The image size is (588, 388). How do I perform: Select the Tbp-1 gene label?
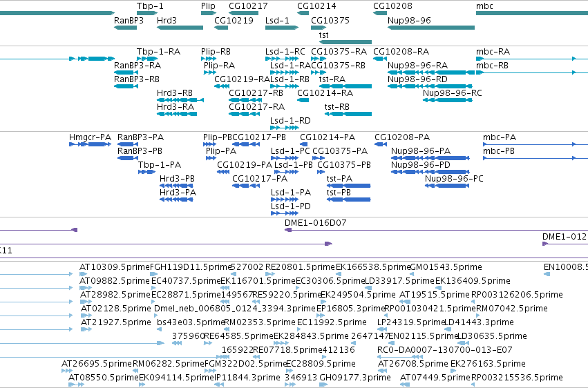click(150, 6)
